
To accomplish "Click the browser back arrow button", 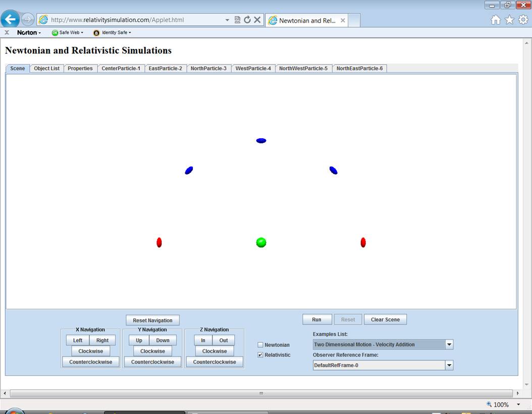I will [x=11, y=20].
